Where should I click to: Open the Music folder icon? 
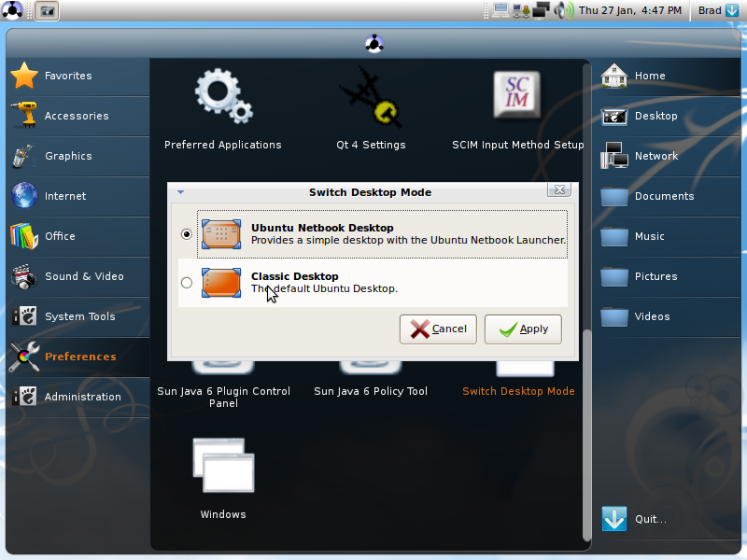coord(613,236)
